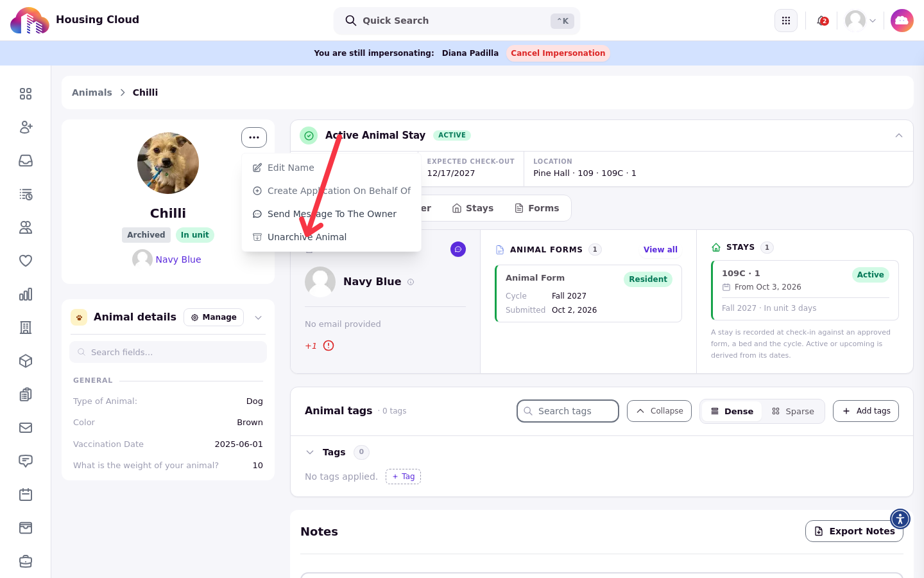
Task: Click the purple chat bubble icon
Action: pos(458,249)
